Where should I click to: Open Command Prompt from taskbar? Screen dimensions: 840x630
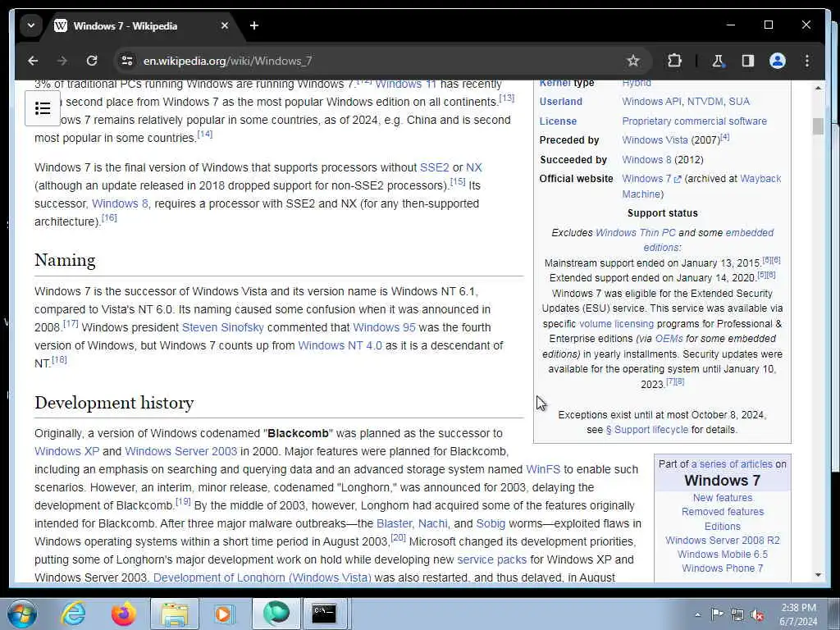click(x=325, y=614)
